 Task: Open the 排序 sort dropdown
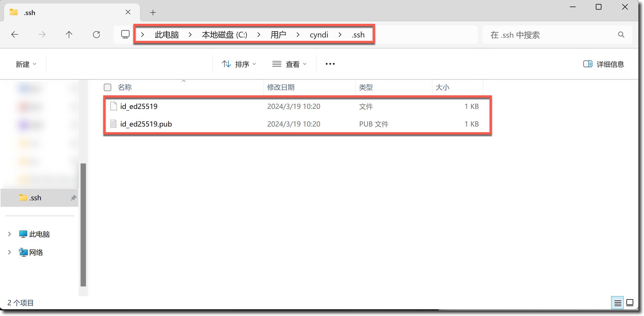coord(239,64)
